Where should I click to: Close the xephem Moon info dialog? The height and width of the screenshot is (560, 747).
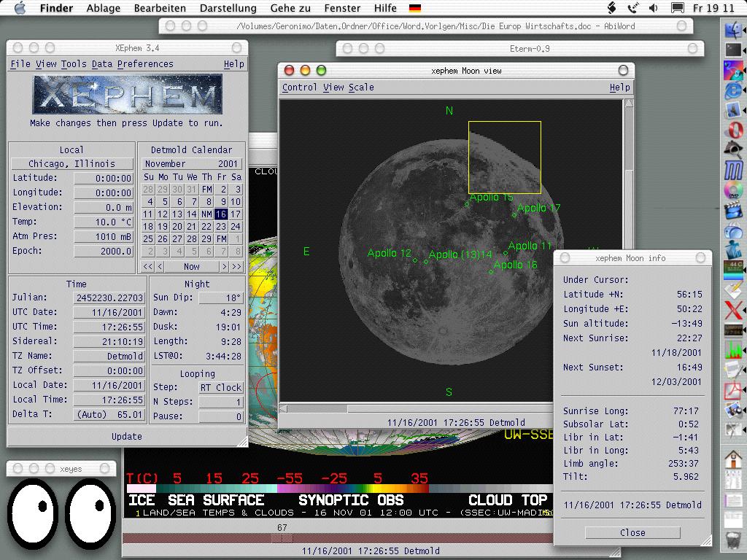click(x=632, y=532)
